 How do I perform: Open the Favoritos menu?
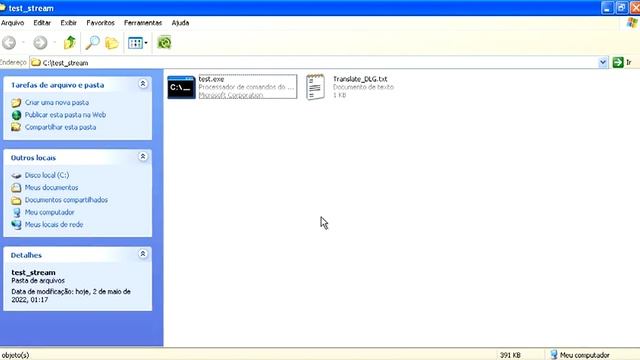(100, 23)
